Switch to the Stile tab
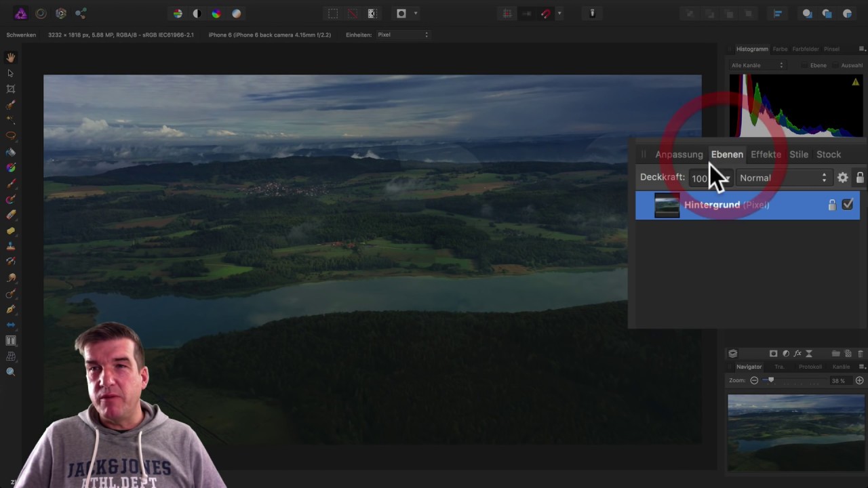The image size is (868, 488). 799,155
